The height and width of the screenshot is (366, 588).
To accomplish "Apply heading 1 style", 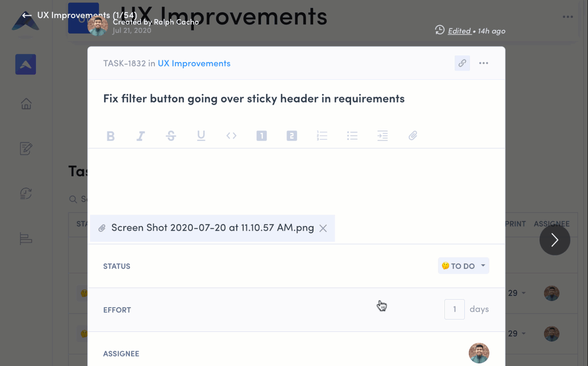I will coord(262,136).
